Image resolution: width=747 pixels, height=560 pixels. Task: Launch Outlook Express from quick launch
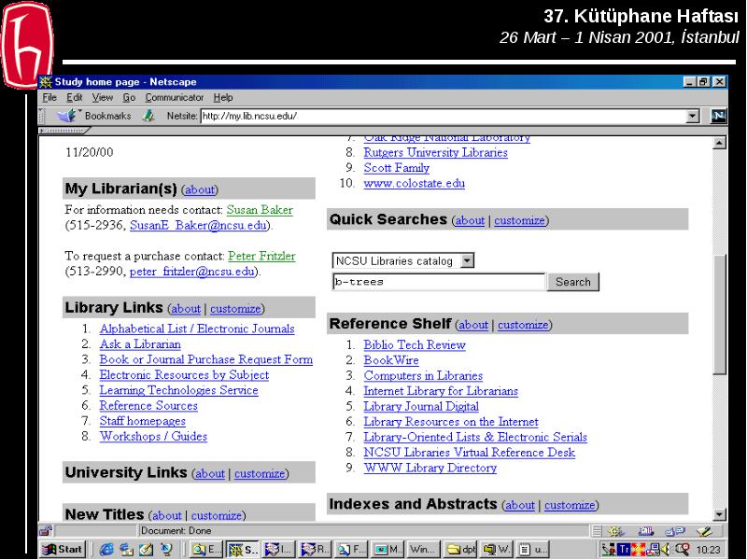click(x=126, y=549)
